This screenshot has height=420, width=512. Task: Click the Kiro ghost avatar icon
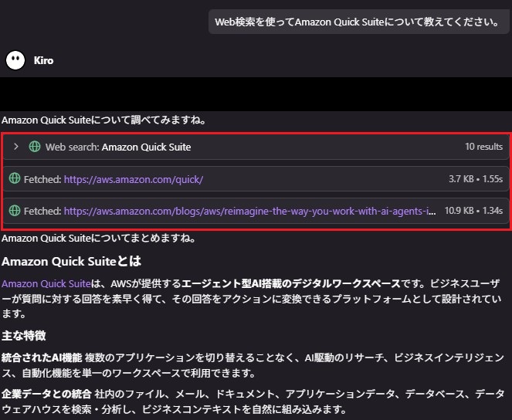pos(15,60)
